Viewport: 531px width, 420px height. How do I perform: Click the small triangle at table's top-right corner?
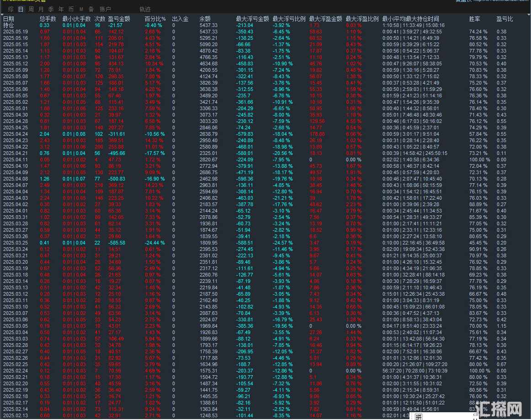(x=529, y=15)
